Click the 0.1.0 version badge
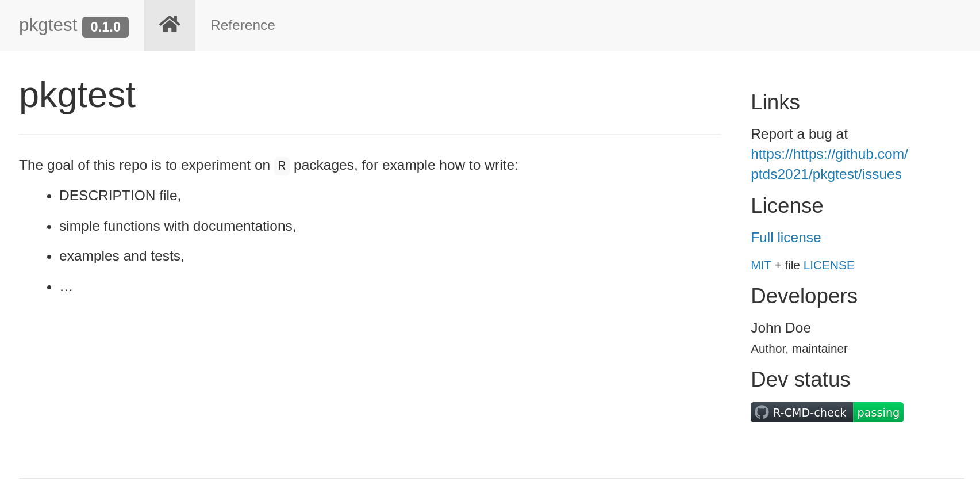This screenshot has width=980, height=485. [x=105, y=27]
